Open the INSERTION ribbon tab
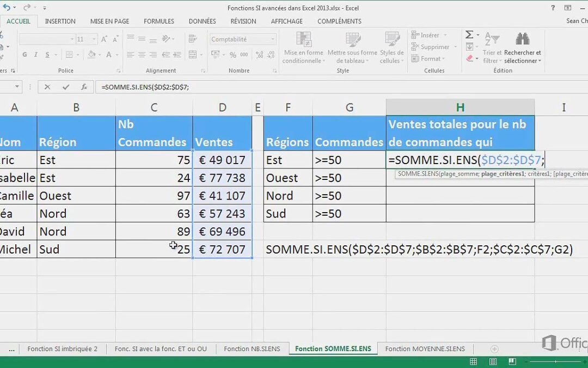 60,21
